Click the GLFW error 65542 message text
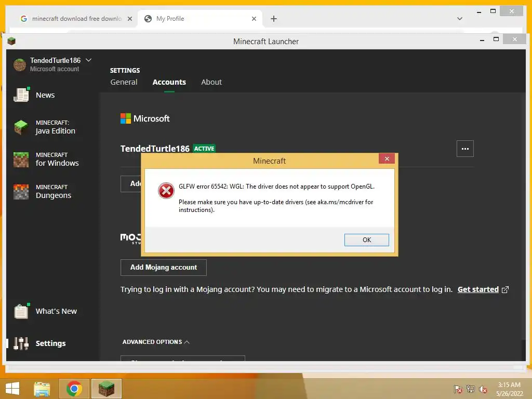The image size is (532, 399). [276, 187]
